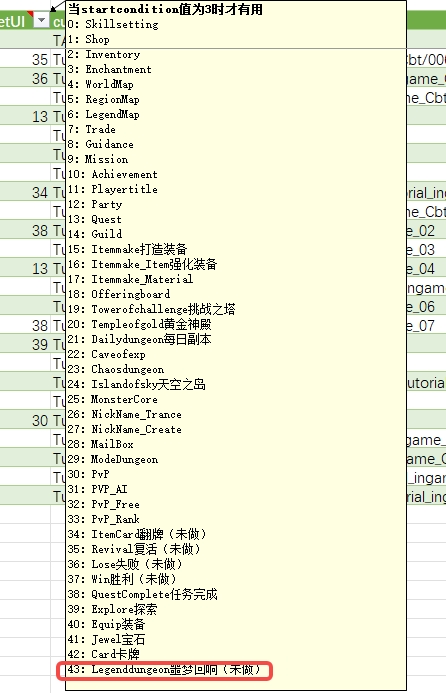Click the cell ending with e_06
Screen dimensions: 446x693
click(426, 306)
